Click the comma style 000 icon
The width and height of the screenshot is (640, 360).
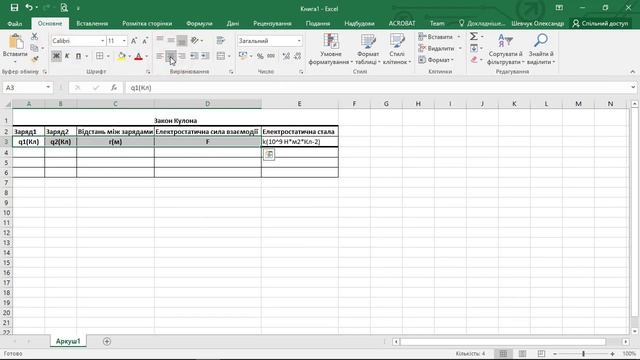[x=271, y=56]
